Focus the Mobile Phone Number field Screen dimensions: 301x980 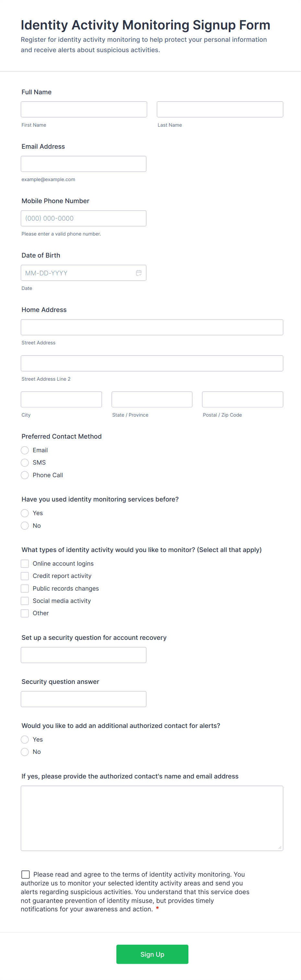point(84,218)
